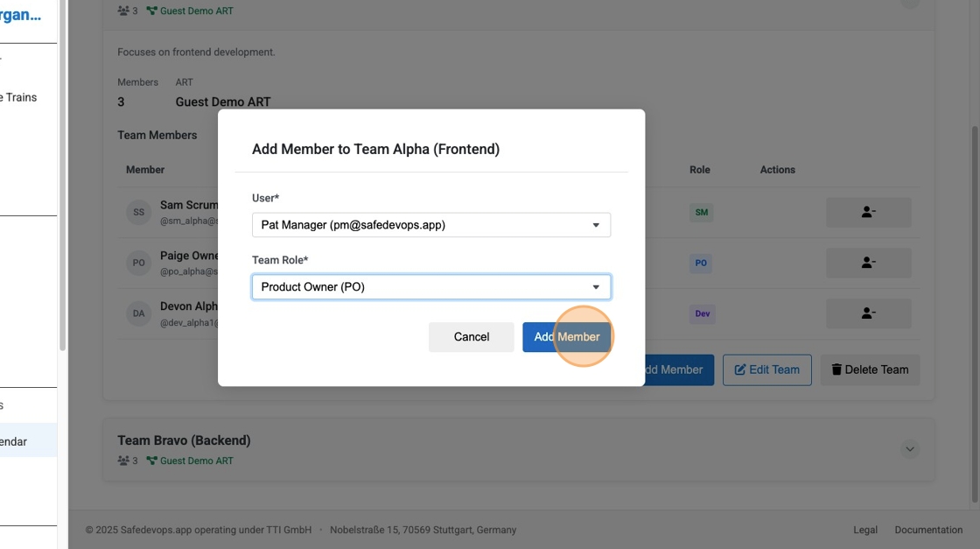Click the members icon beside Team Bravo's count

pyautogui.click(x=122, y=460)
